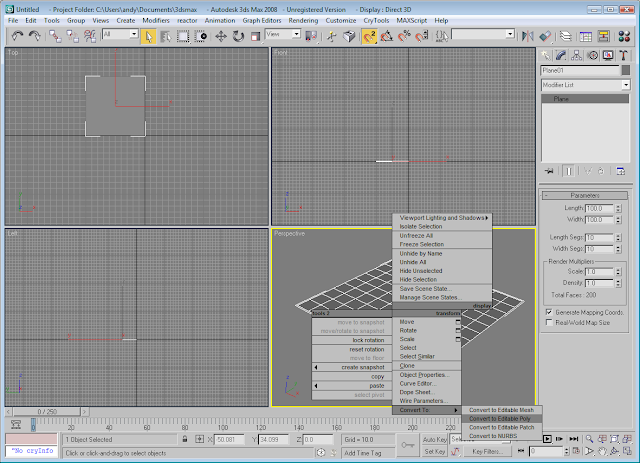Open the Rendering menu
This screenshot has width=640, height=463.
tap(303, 20)
